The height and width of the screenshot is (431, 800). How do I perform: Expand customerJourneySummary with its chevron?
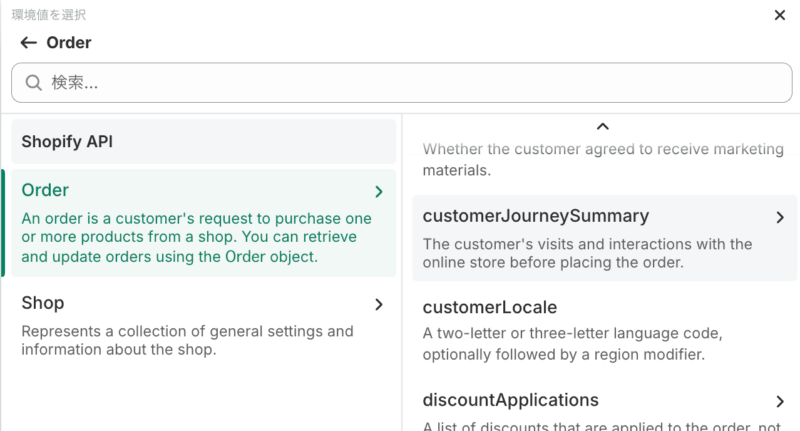pos(780,218)
